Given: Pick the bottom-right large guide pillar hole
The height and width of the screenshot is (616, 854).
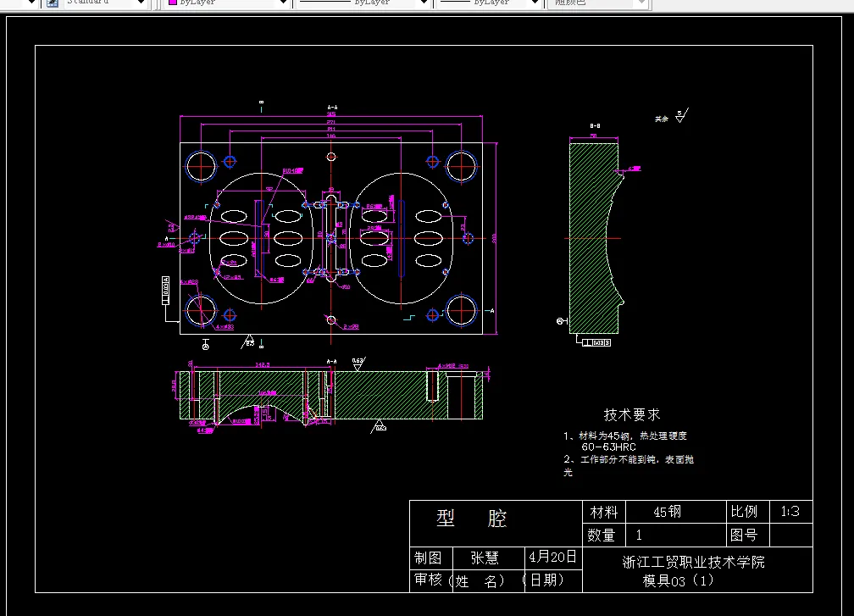Looking at the screenshot, I should click(x=461, y=310).
